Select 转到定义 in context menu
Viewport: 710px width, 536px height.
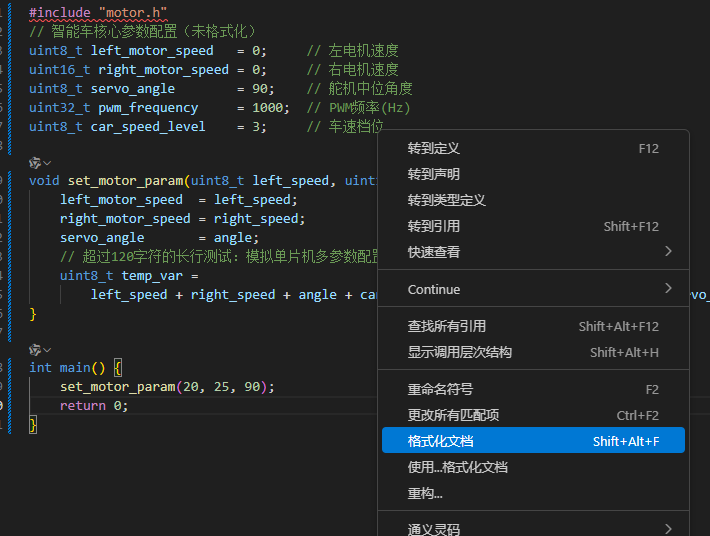click(533, 148)
